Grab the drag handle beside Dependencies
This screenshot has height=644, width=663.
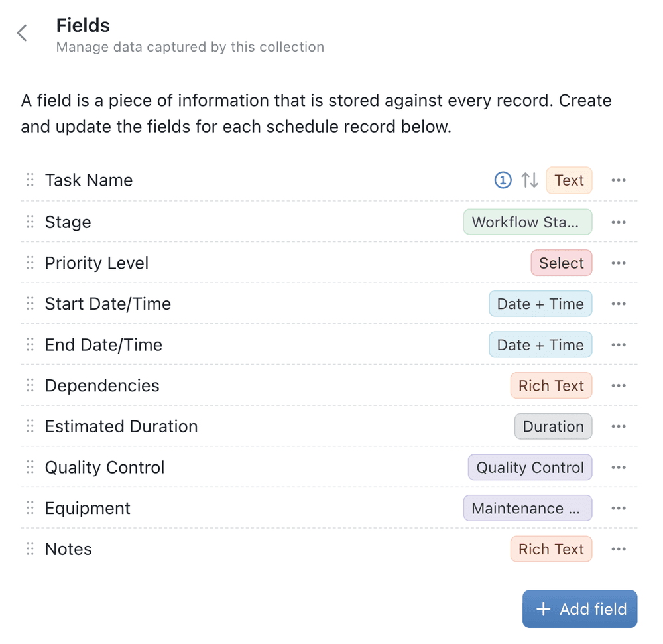(x=30, y=386)
